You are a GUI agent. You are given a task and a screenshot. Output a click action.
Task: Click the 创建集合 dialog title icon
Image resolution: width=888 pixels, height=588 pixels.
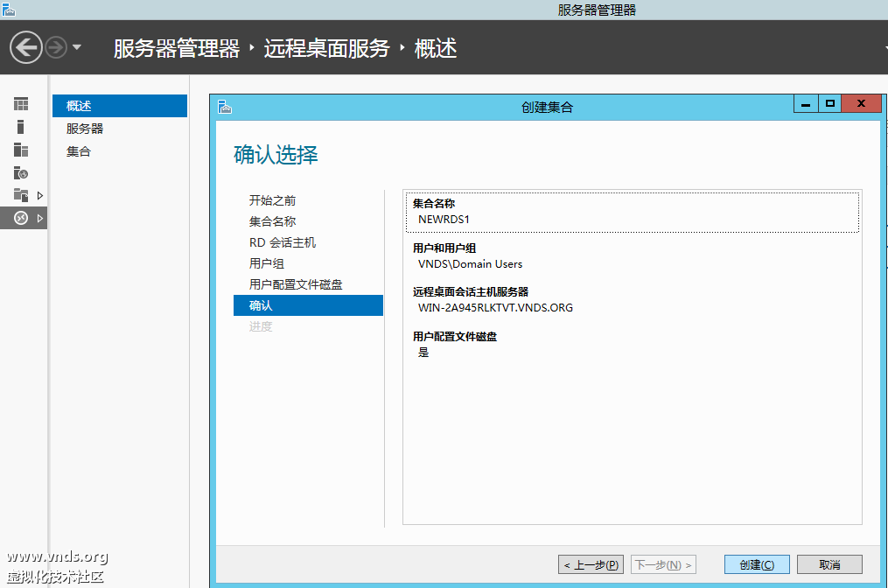point(225,107)
